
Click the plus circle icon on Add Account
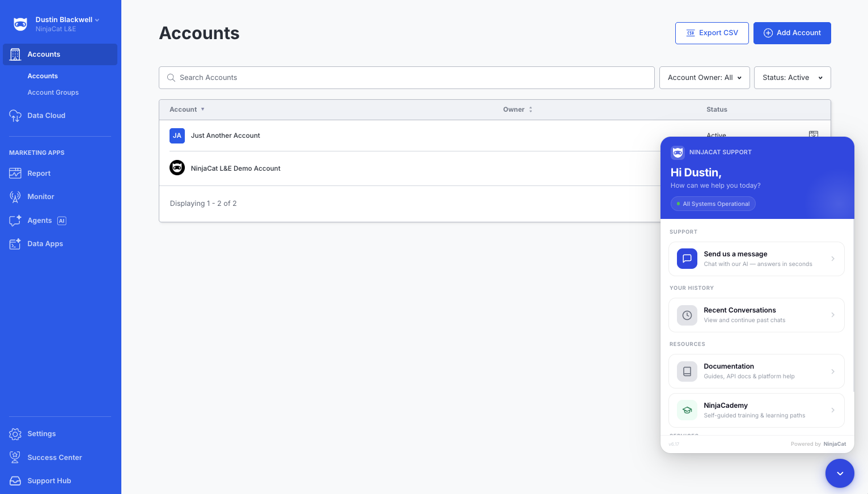click(x=768, y=33)
